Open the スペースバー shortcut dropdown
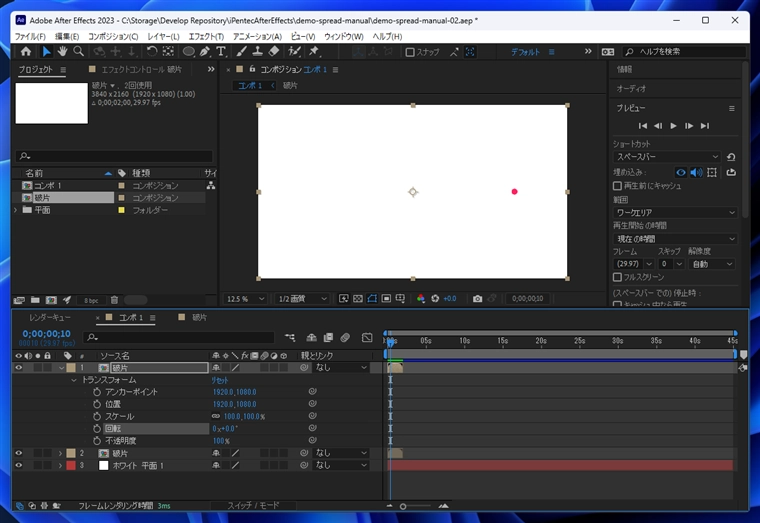This screenshot has height=523, width=760. pos(667,157)
